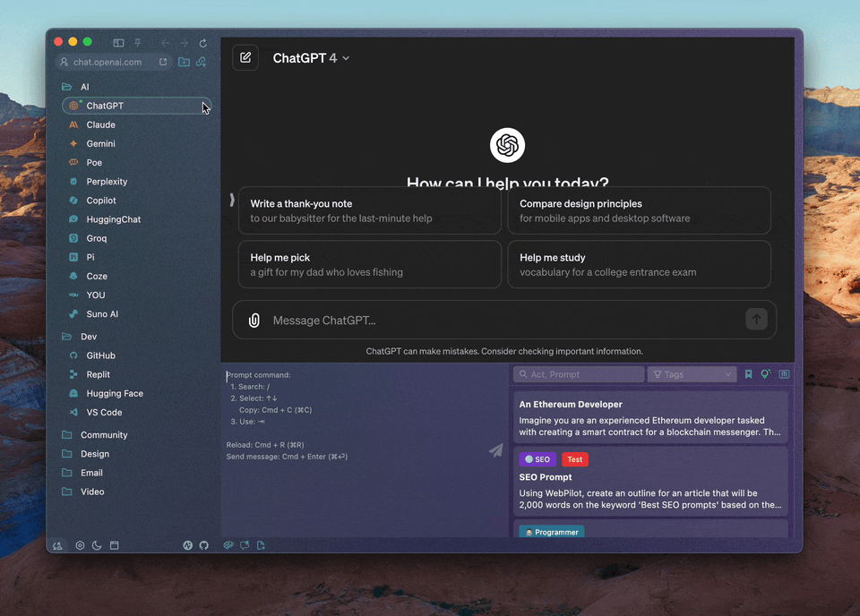Open the ChatGPT 4 model dropdown
The image size is (860, 616).
click(x=311, y=58)
